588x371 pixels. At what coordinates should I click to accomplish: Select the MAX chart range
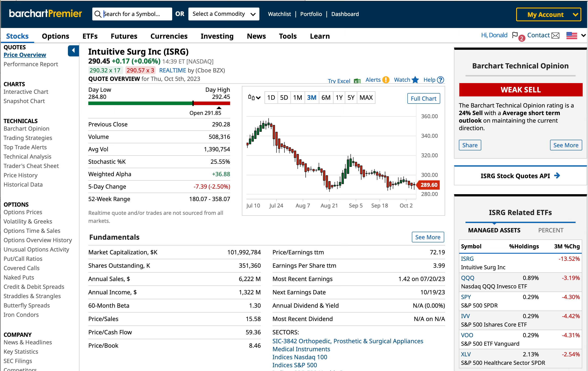coord(366,98)
